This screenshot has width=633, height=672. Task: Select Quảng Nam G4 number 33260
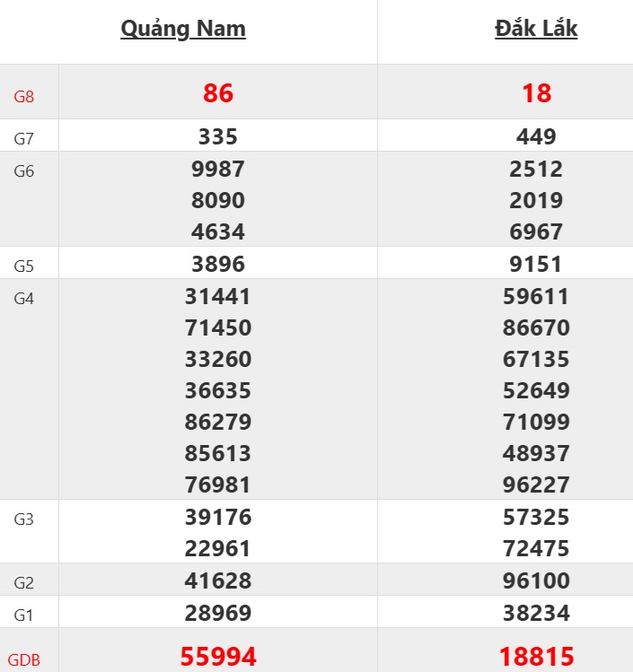point(218,359)
